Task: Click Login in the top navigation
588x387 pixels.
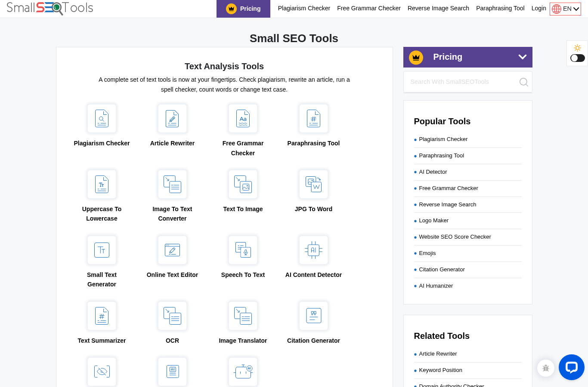Action: pyautogui.click(x=538, y=8)
